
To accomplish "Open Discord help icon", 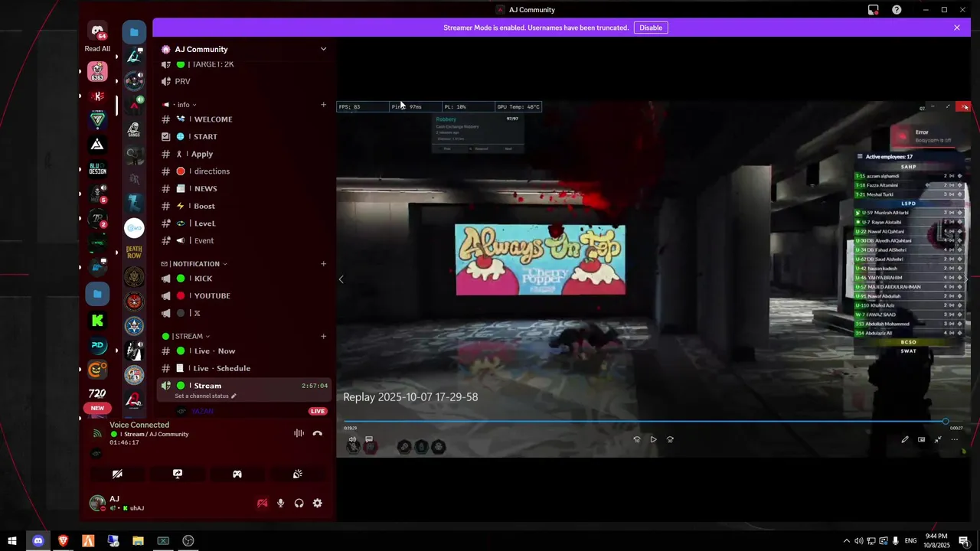I will pyautogui.click(x=897, y=10).
